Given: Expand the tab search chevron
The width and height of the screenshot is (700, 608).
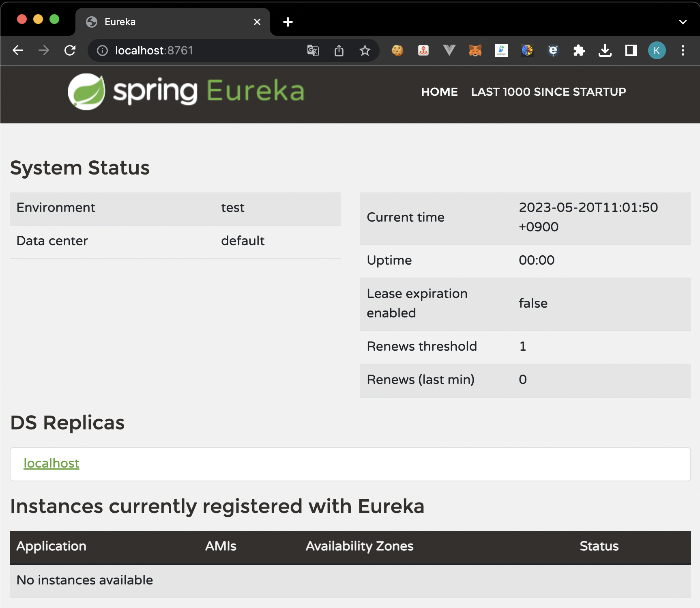Looking at the screenshot, I should tap(683, 22).
